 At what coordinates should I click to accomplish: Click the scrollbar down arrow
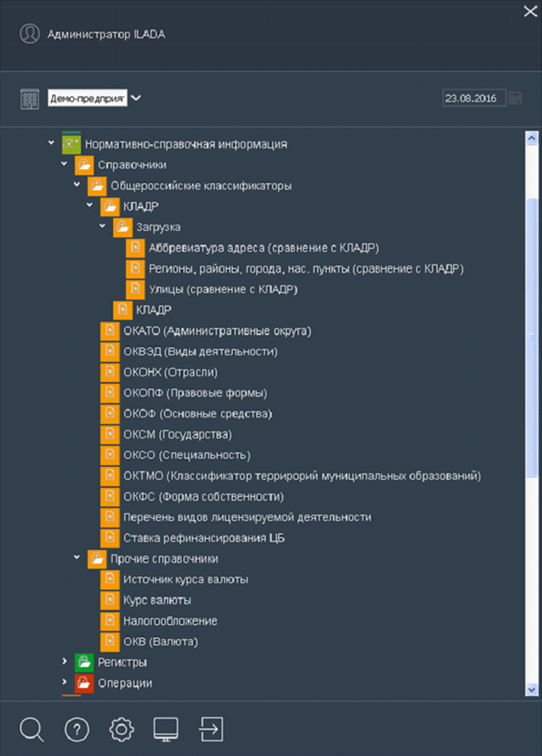tap(532, 690)
